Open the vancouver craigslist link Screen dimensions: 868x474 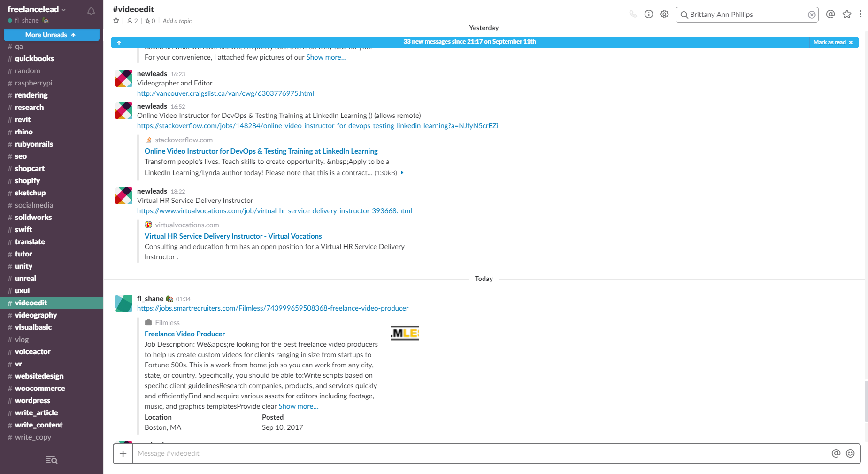coord(225,93)
